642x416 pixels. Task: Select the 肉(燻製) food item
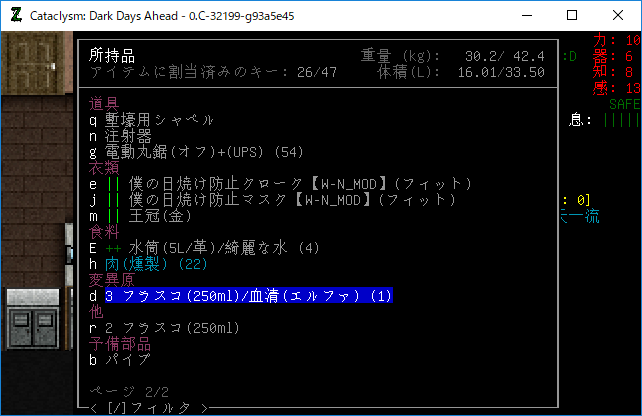[147, 264]
